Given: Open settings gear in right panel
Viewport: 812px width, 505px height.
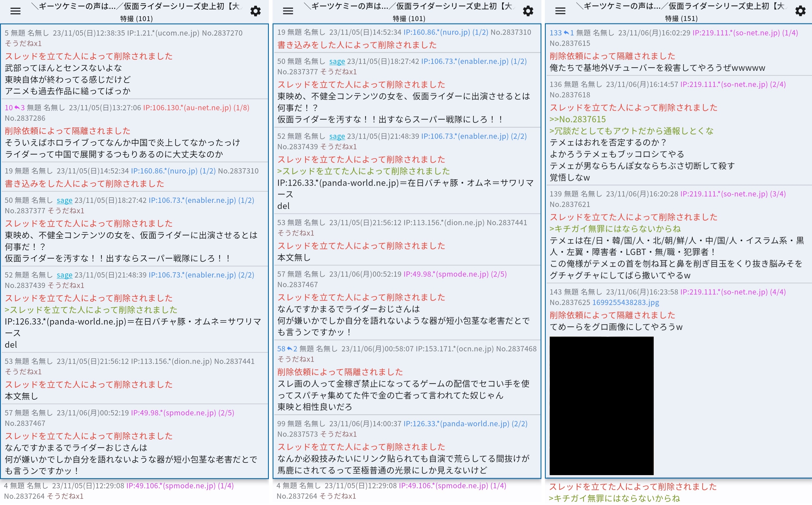Looking at the screenshot, I should coord(800,11).
